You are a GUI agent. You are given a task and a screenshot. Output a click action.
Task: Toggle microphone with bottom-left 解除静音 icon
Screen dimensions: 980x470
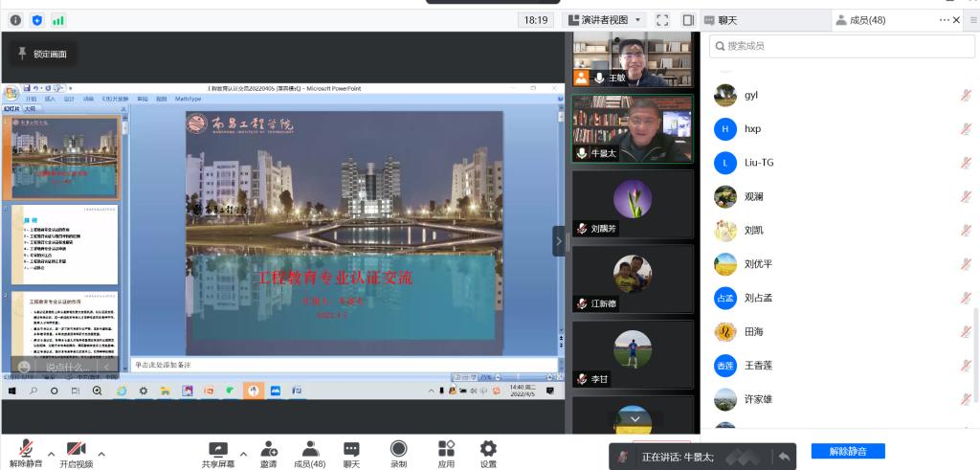26,454
